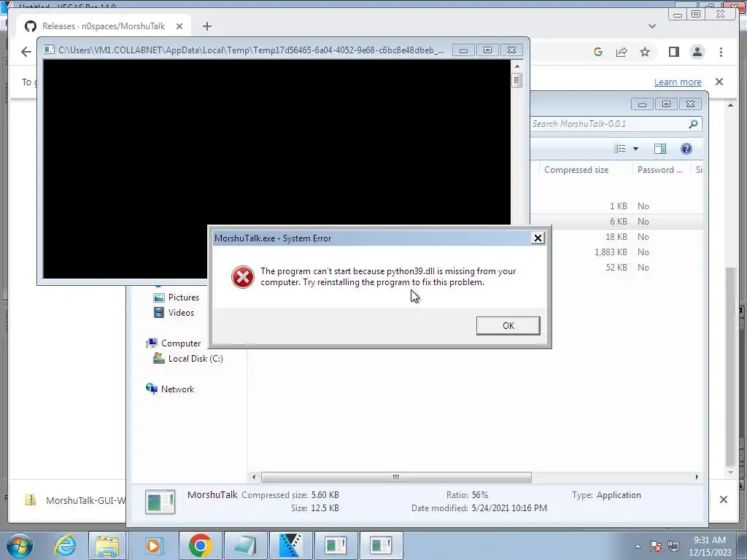Launch Internet Explorer from taskbar
This screenshot has height=560, width=747.
(65, 545)
